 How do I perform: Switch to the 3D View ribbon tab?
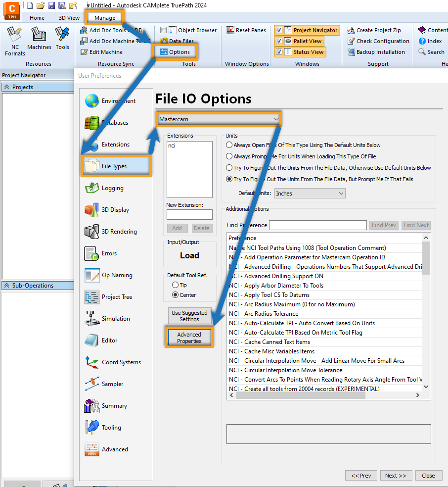pos(69,18)
